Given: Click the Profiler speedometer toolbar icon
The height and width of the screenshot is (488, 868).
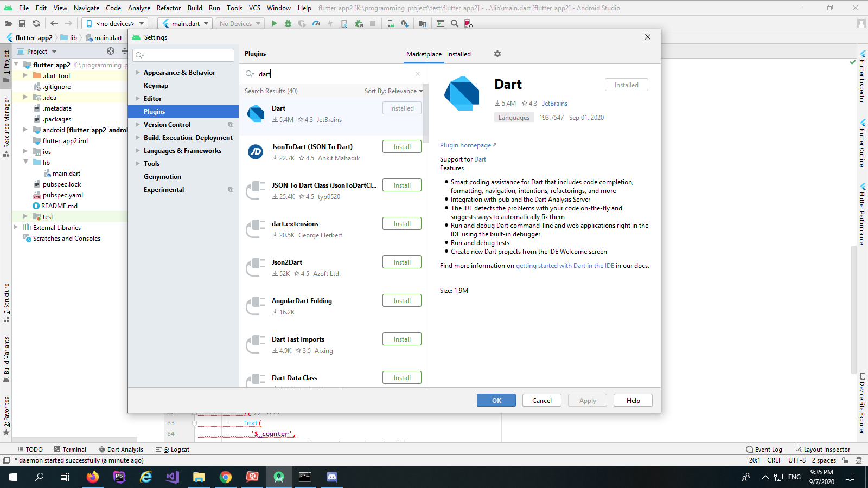Looking at the screenshot, I should pyautogui.click(x=316, y=23).
